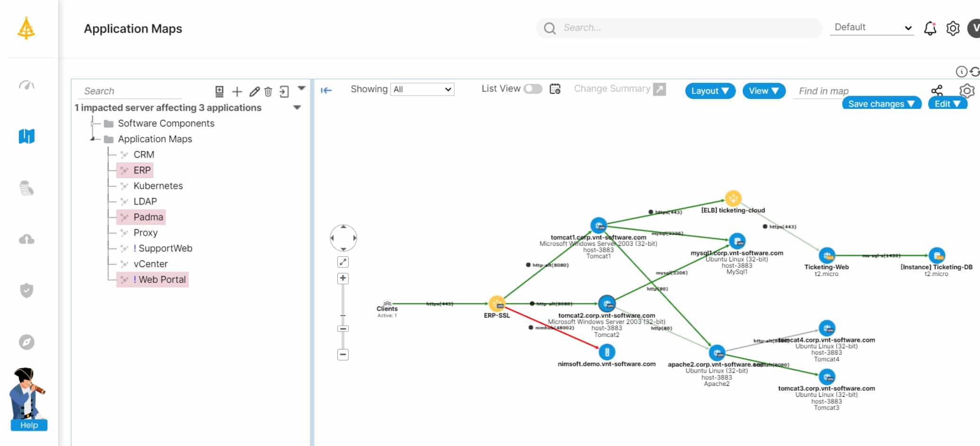Open the database stack icon in sidebar
980x446 pixels.
pos(27,188)
